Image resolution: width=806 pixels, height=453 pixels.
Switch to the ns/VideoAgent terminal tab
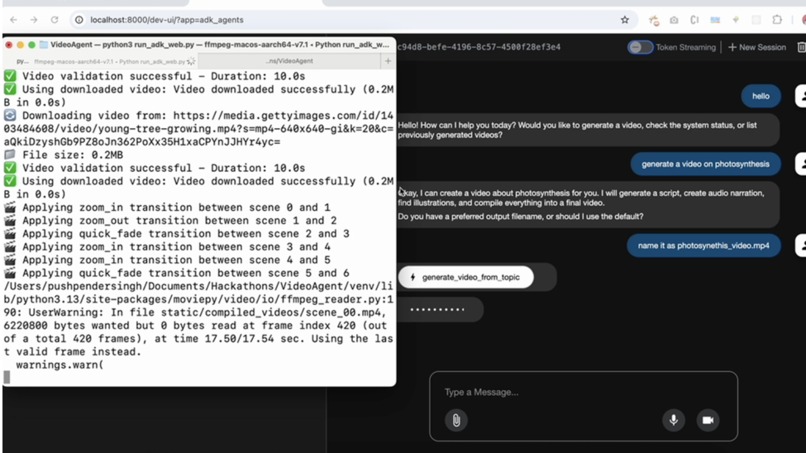(x=289, y=61)
